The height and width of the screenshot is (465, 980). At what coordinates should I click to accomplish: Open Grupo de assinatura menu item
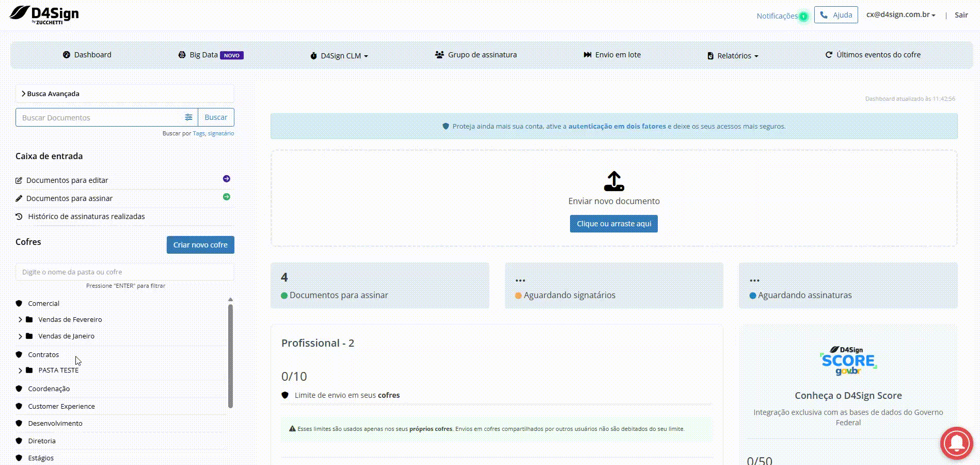pos(476,55)
